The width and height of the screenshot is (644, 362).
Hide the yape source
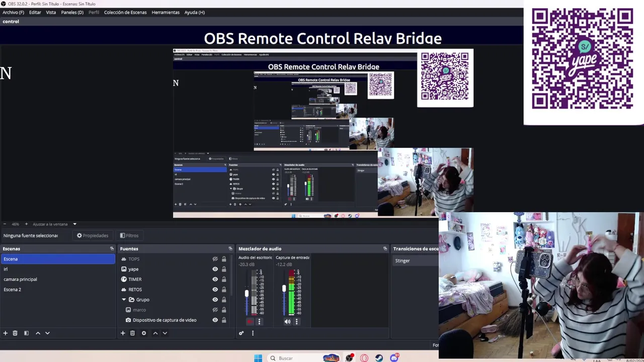(x=215, y=269)
